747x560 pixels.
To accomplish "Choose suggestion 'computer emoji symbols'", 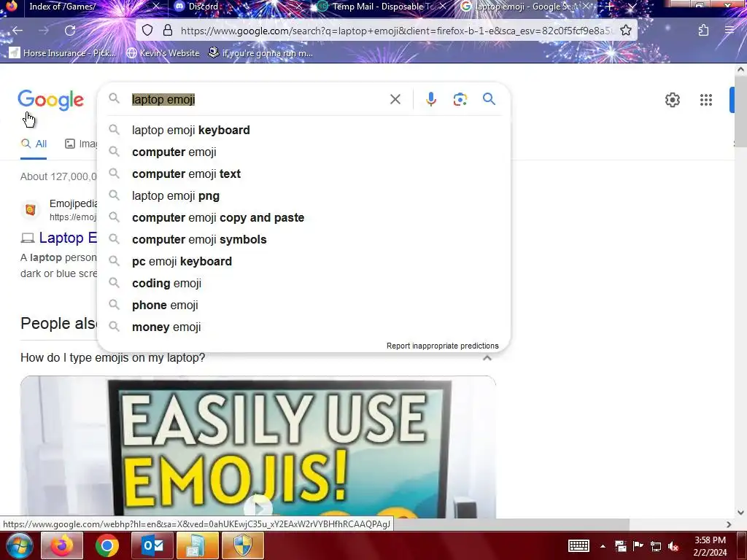I will (x=303, y=239).
